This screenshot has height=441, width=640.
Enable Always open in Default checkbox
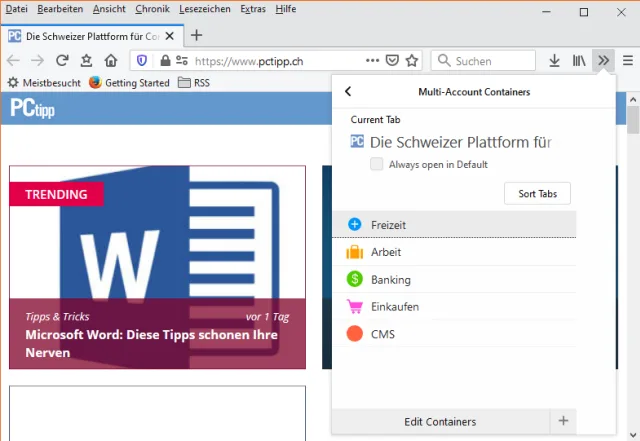pos(376,164)
